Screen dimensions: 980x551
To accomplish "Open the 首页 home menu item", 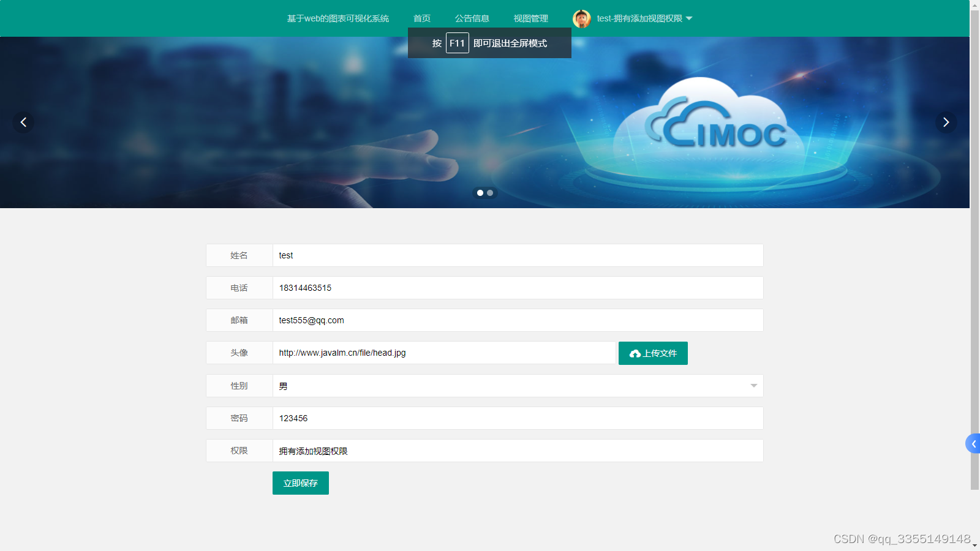I will pyautogui.click(x=422, y=18).
